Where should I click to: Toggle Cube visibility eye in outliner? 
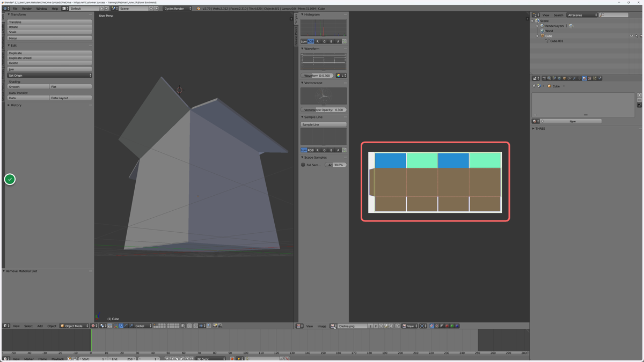(632, 36)
